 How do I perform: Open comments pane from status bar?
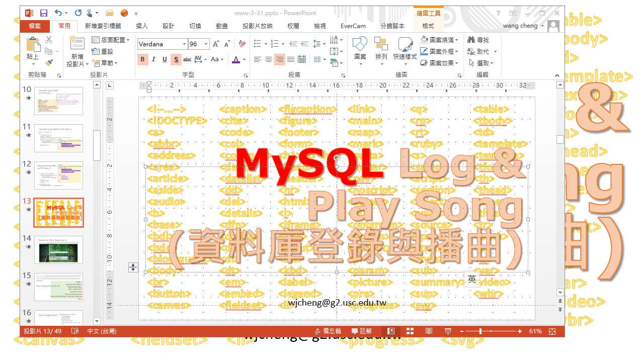362,331
